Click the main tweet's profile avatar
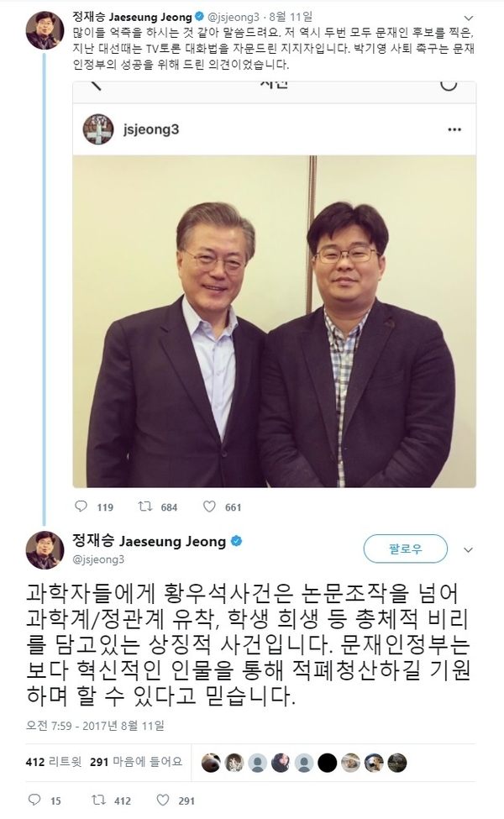The height and width of the screenshot is (819, 504). pyautogui.click(x=45, y=550)
